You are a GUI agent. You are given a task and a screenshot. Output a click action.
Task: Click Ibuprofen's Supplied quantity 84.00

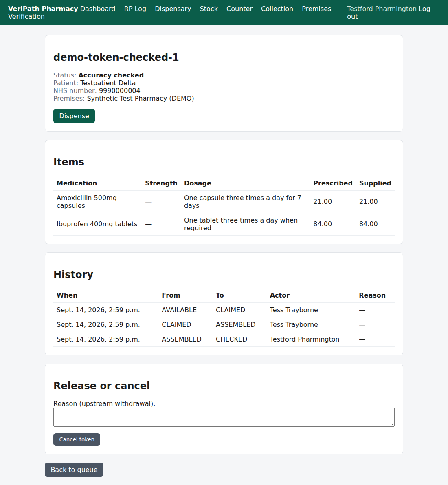point(368,224)
